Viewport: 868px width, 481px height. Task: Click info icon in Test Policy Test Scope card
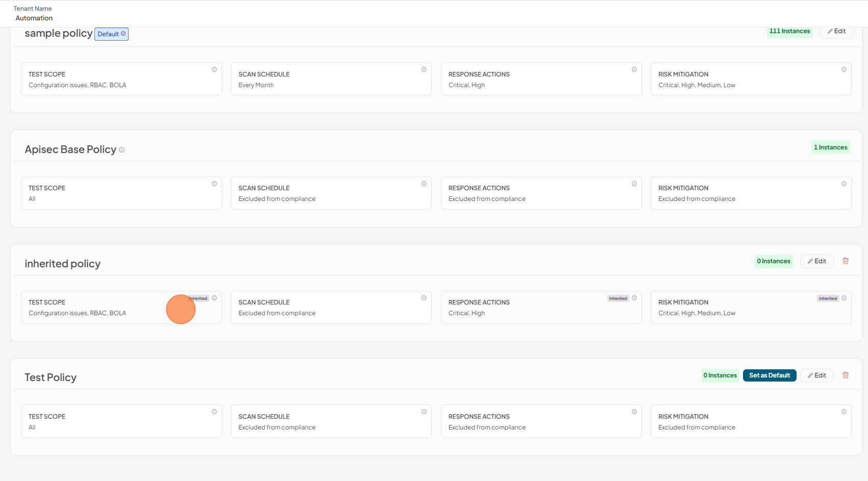click(x=214, y=412)
